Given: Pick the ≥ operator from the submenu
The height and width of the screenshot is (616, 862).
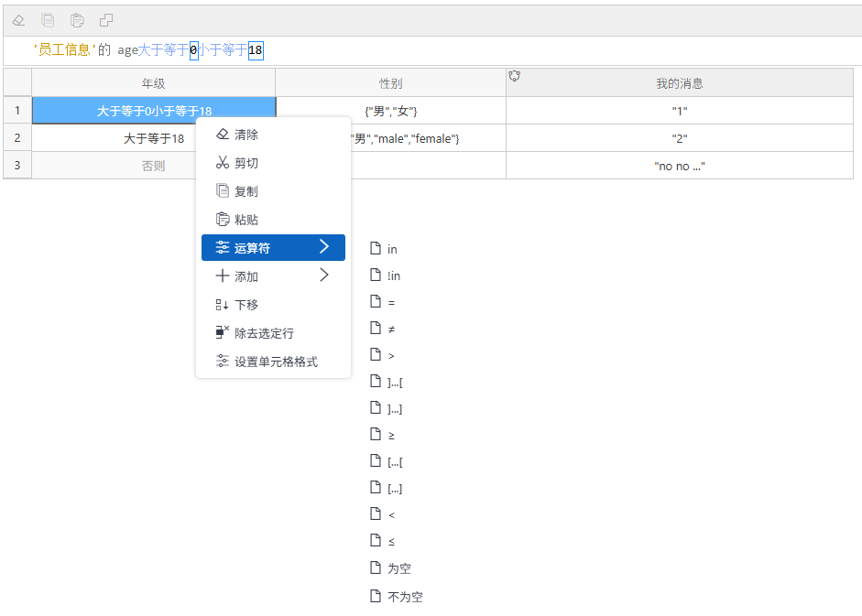Looking at the screenshot, I should pos(391,436).
